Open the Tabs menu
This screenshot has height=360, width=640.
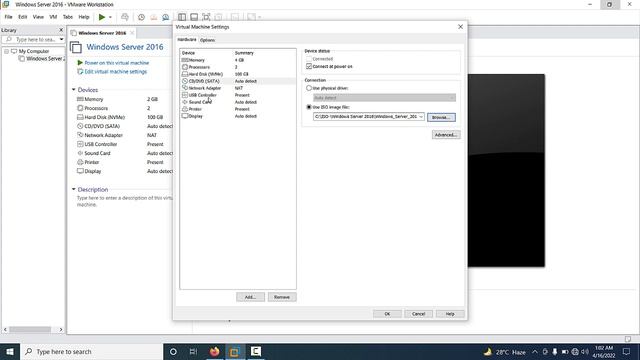click(68, 17)
